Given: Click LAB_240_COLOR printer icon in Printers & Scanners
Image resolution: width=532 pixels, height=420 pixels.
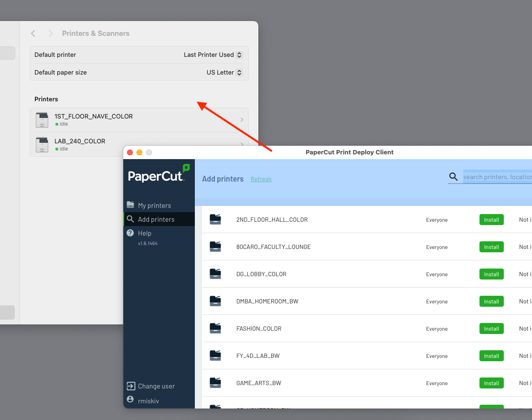Looking at the screenshot, I should pyautogui.click(x=42, y=145).
